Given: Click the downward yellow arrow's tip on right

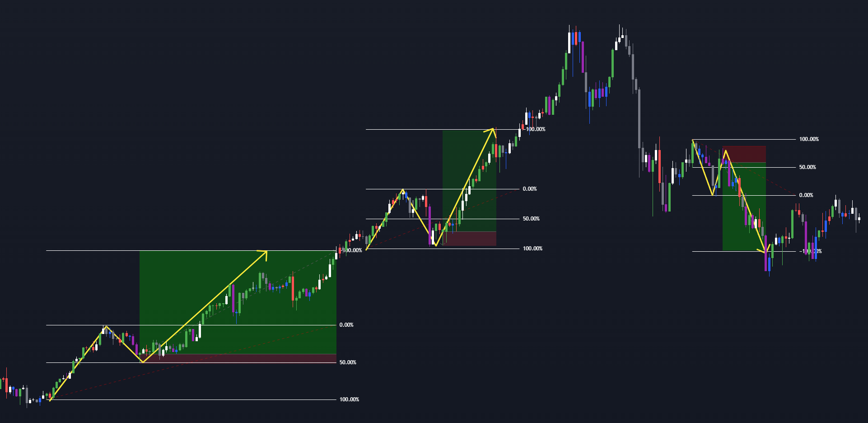Looking at the screenshot, I should click(765, 252).
